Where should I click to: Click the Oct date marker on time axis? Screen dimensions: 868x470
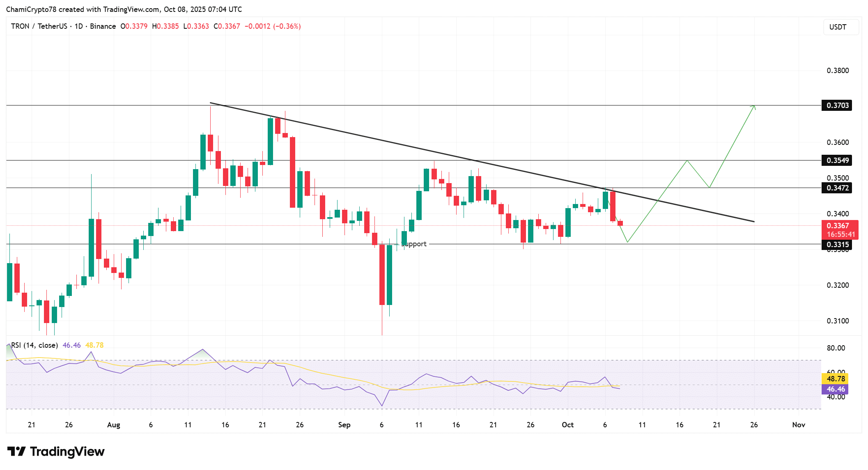pyautogui.click(x=567, y=425)
